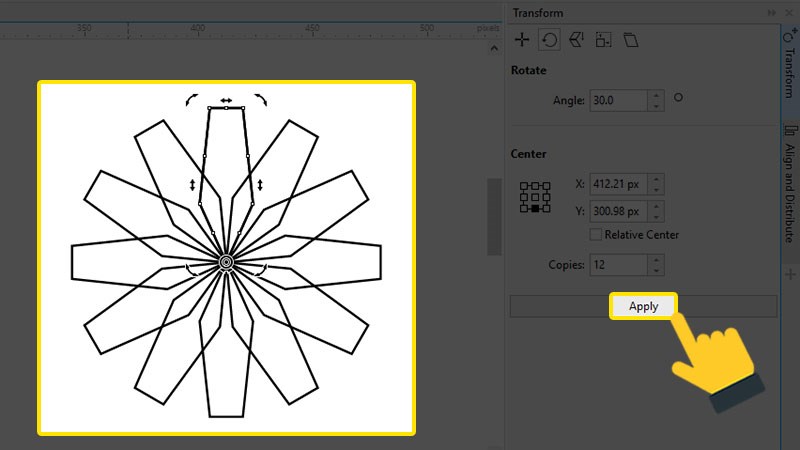Screen dimensions: 800x450
Task: Increase the center X value stepper
Action: pos(656,179)
